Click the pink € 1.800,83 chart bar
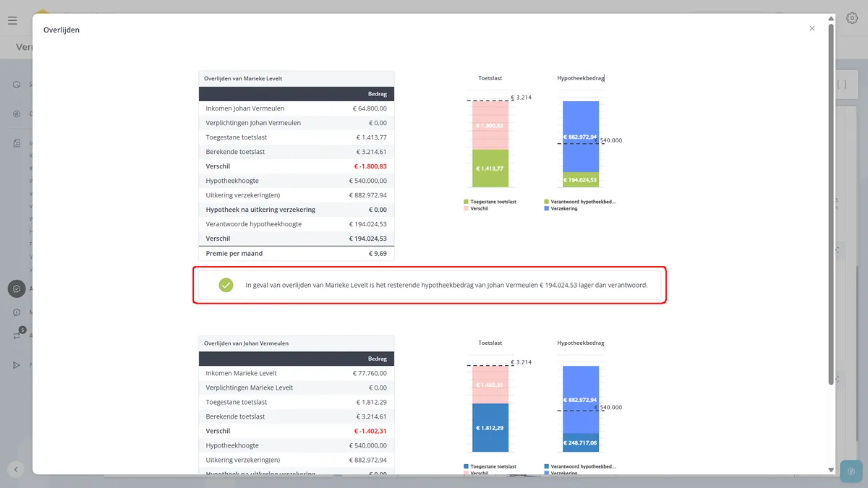This screenshot has width=868, height=488. tap(490, 125)
